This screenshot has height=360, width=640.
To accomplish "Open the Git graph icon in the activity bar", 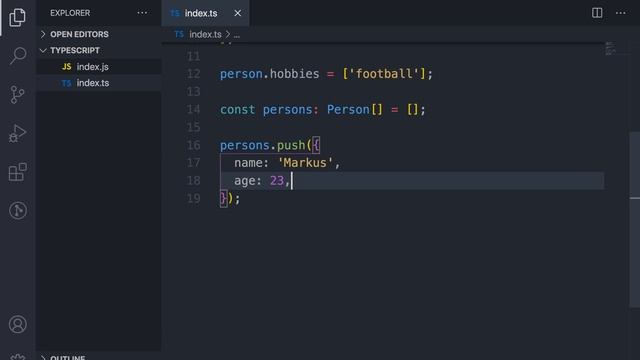I will click(x=18, y=210).
